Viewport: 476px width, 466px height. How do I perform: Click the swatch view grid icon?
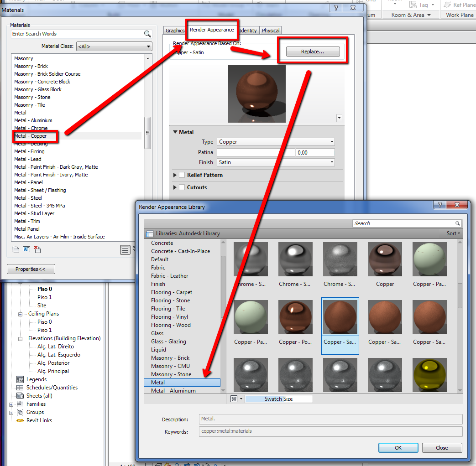tap(234, 399)
